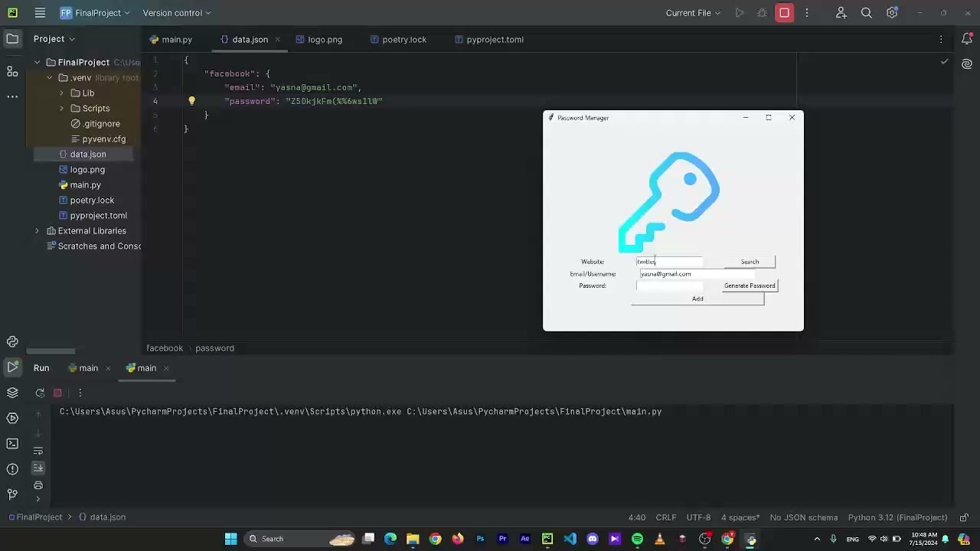Click Add button in Password Manager

coord(697,298)
